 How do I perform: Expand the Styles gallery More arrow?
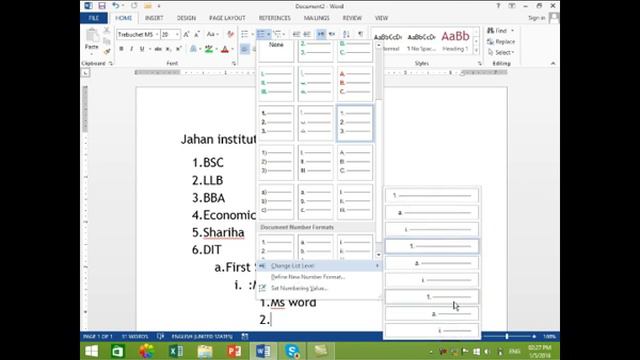click(x=476, y=51)
